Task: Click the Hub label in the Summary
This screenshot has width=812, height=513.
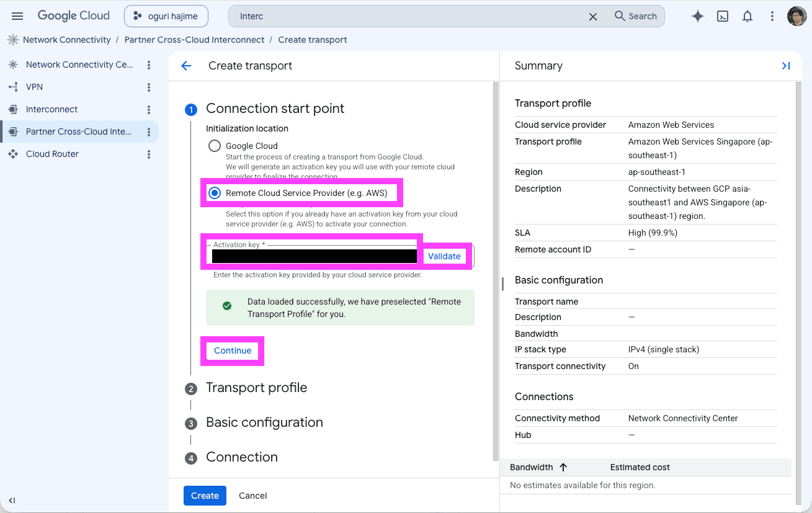Action: point(523,435)
